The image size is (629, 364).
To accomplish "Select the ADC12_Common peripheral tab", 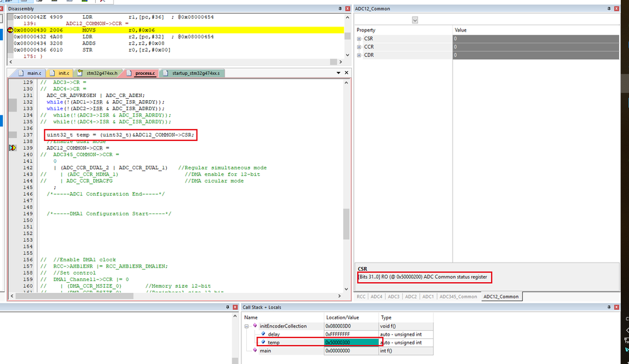I will pyautogui.click(x=501, y=297).
